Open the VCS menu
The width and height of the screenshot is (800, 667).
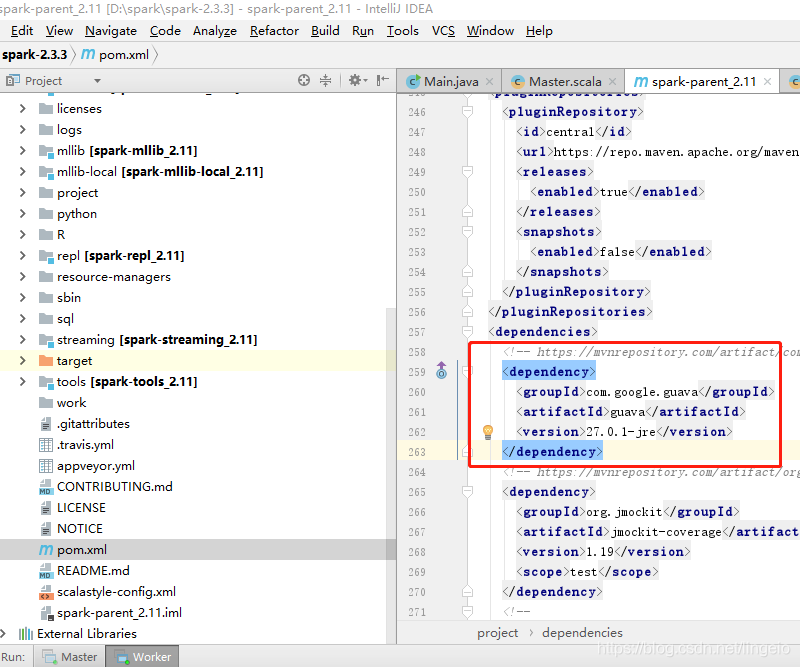(443, 31)
